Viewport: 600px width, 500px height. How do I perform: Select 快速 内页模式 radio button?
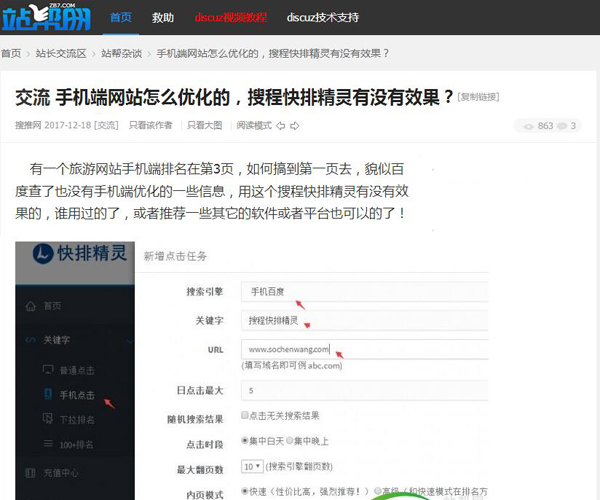click(245, 491)
